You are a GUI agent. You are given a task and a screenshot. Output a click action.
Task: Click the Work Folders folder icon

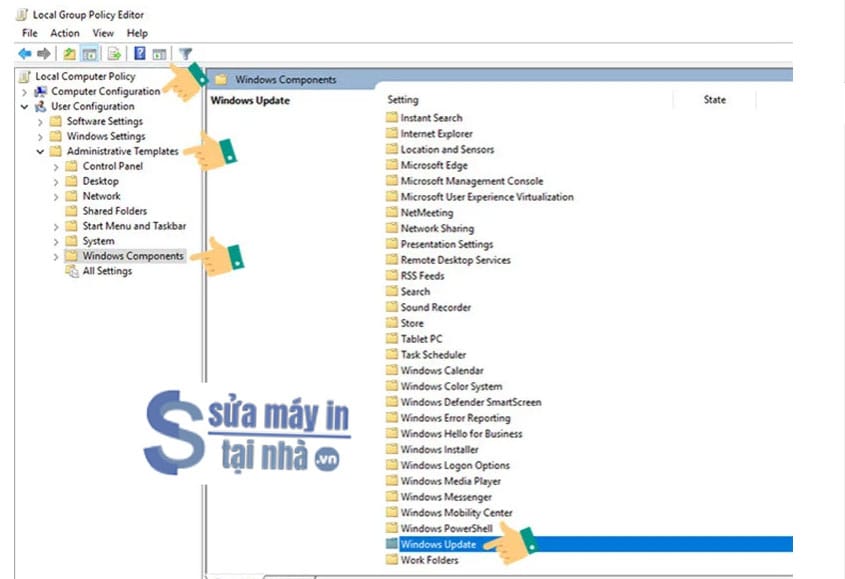click(392, 560)
